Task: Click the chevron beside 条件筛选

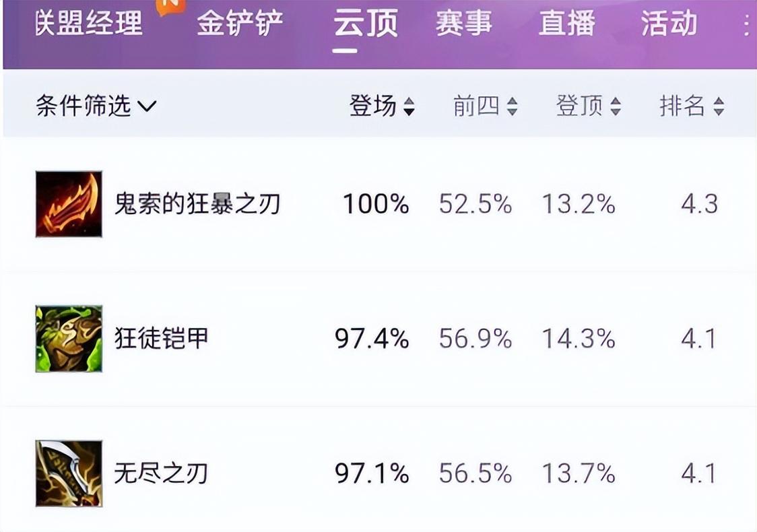Action: point(147,106)
